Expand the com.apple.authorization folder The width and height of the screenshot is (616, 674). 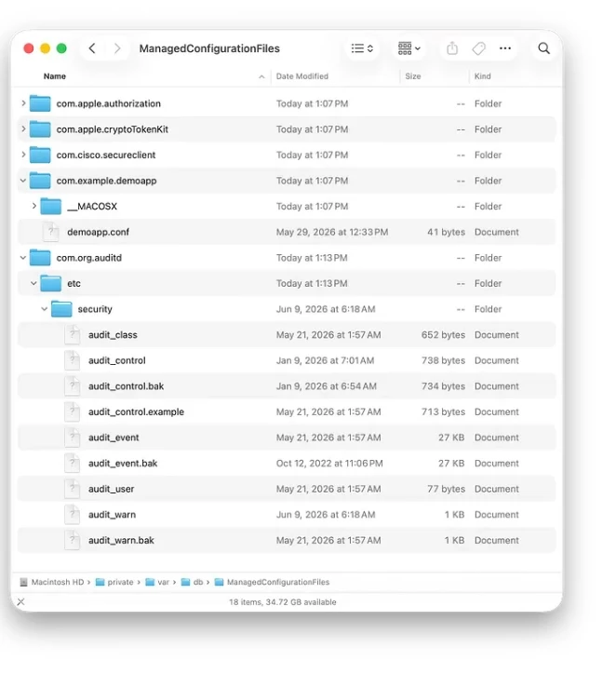(23, 103)
